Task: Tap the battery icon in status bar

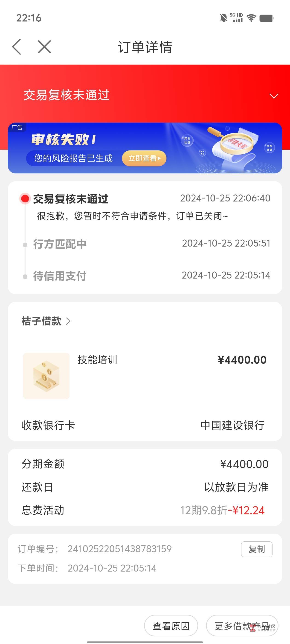Action: (267, 18)
